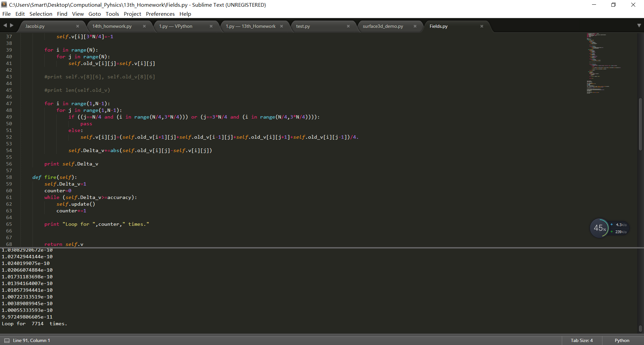Change Tab Size: 4 setting

[x=582, y=340]
